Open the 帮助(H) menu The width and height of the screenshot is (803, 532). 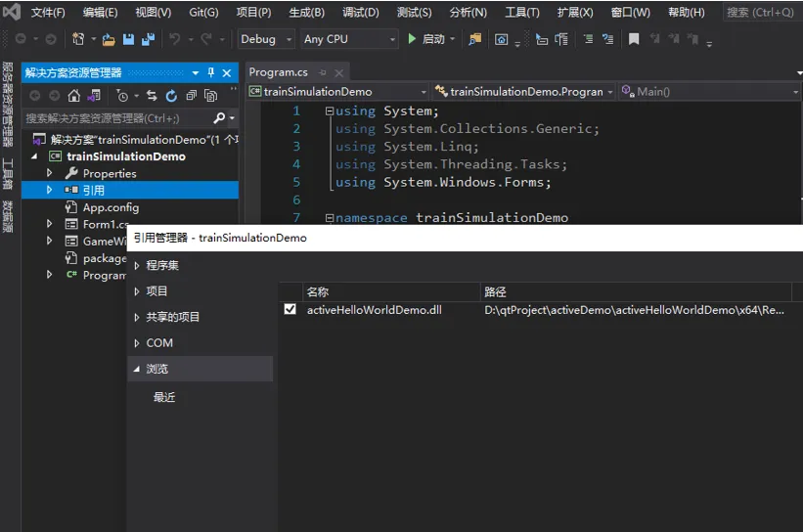pos(687,13)
